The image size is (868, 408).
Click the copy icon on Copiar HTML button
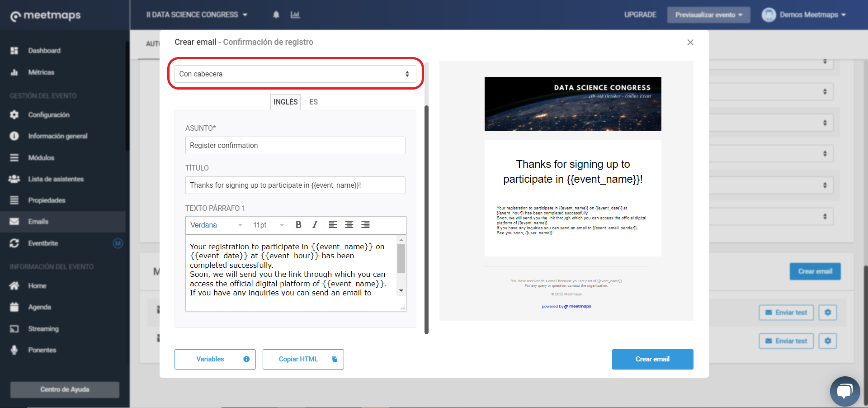click(335, 360)
